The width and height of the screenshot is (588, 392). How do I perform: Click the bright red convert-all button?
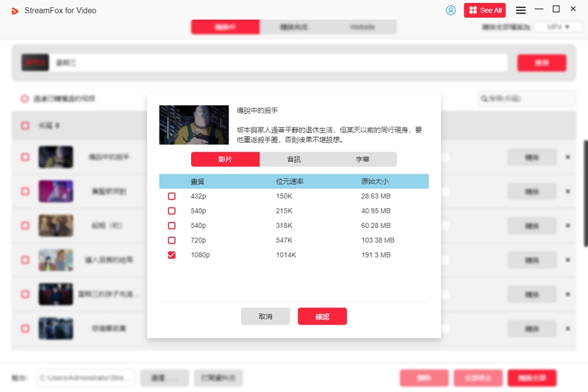(531, 378)
